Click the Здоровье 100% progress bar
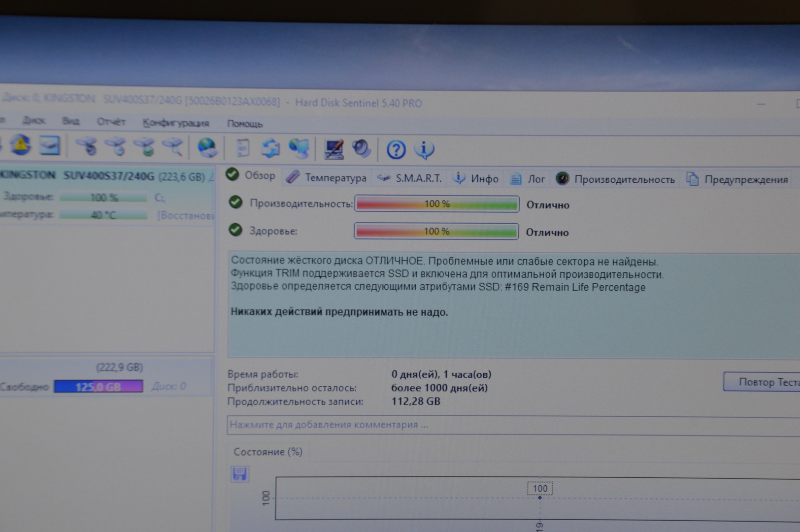This screenshot has width=800, height=532. pyautogui.click(x=436, y=232)
